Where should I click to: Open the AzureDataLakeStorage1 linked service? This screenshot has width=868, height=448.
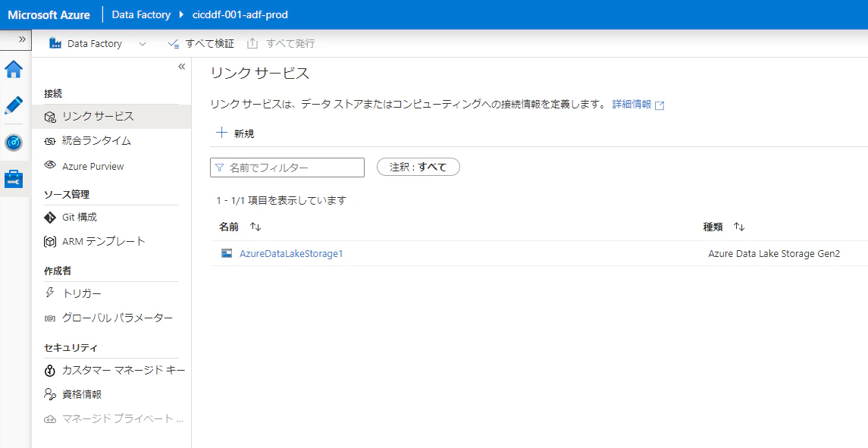coord(290,253)
